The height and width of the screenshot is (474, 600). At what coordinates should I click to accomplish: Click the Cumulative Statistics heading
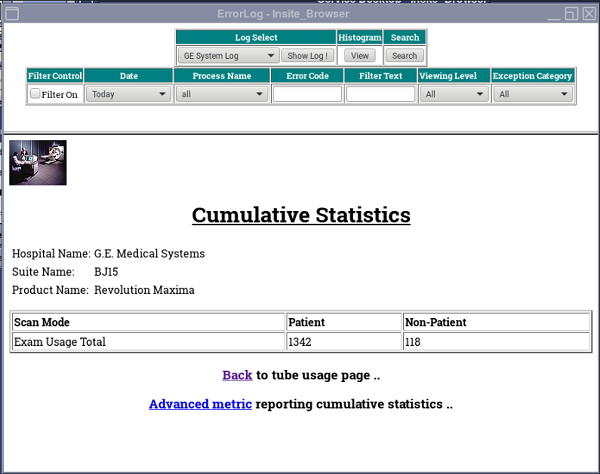pyautogui.click(x=300, y=215)
